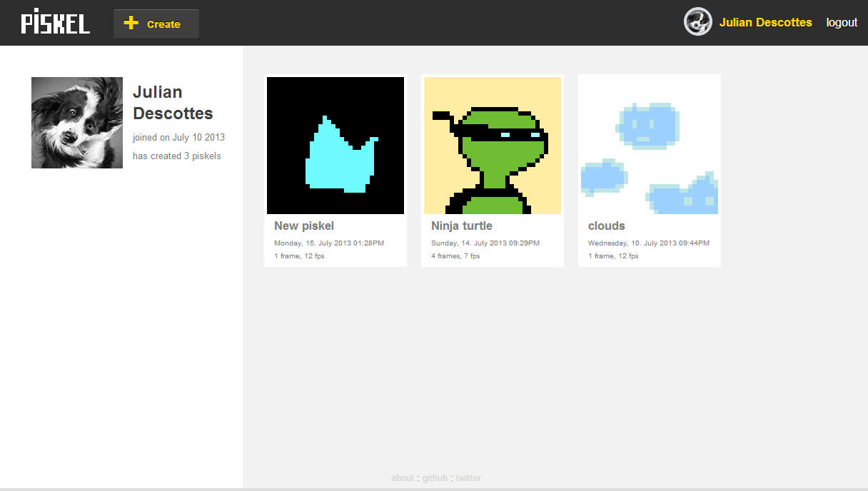This screenshot has width=868, height=491.
Task: Click 'joined on July 10 2013' text
Action: [178, 138]
